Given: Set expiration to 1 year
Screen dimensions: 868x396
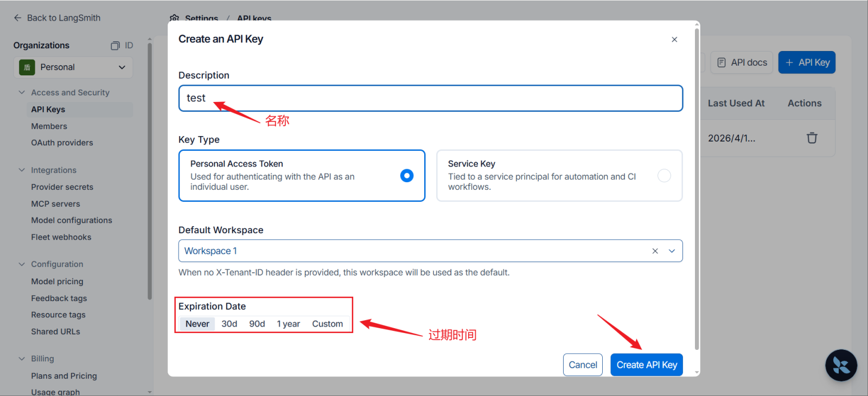Looking at the screenshot, I should click(x=289, y=324).
